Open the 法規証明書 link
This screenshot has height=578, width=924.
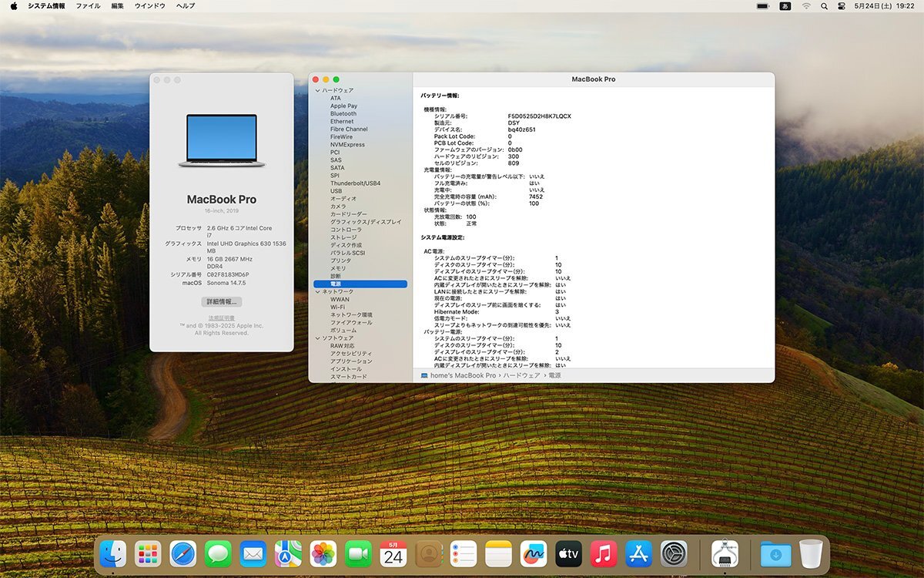[x=222, y=318]
